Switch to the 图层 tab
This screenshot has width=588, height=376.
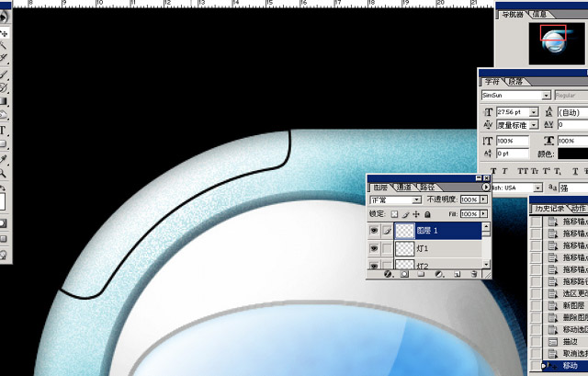click(380, 188)
